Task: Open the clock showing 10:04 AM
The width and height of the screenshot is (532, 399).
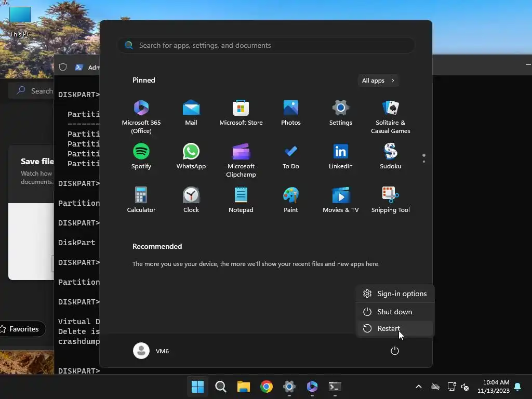Action: [494, 387]
